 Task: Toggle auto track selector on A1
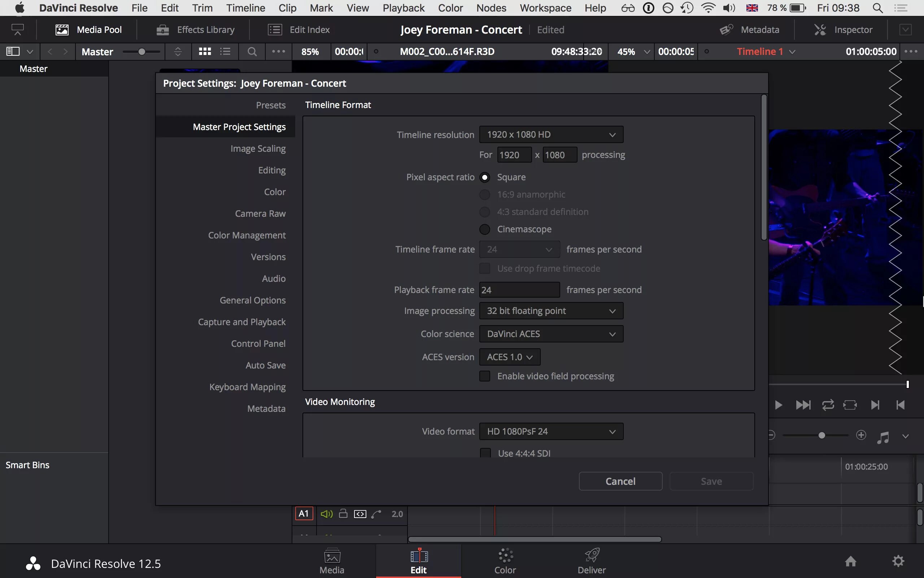(360, 514)
